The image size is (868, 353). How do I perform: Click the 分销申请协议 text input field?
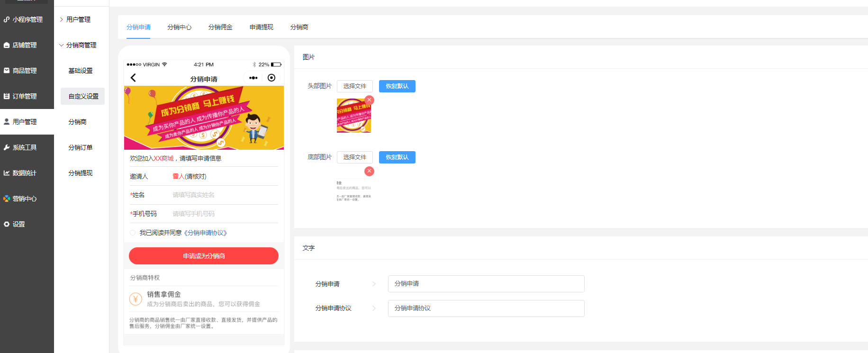pyautogui.click(x=486, y=308)
